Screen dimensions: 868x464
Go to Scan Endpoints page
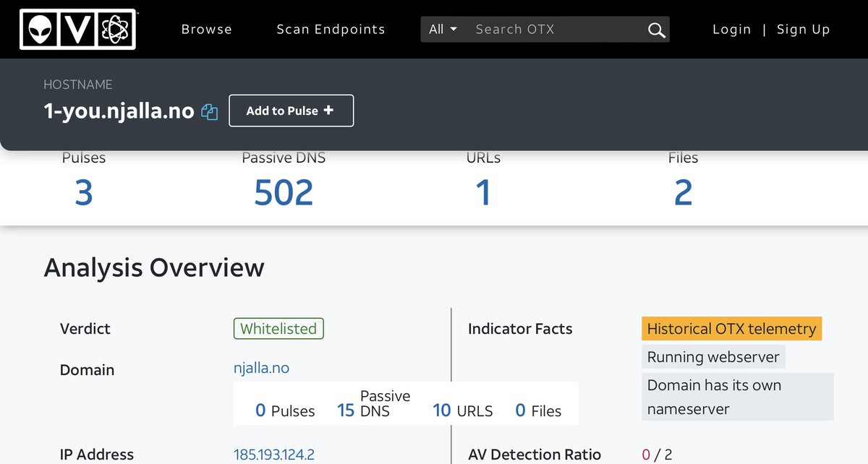(x=331, y=30)
